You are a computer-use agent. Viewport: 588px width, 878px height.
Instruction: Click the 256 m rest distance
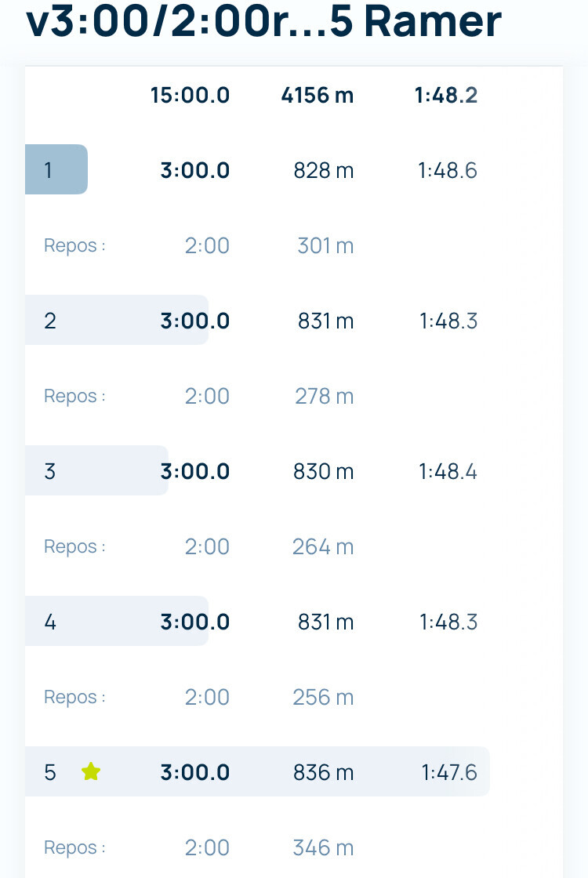(x=323, y=697)
